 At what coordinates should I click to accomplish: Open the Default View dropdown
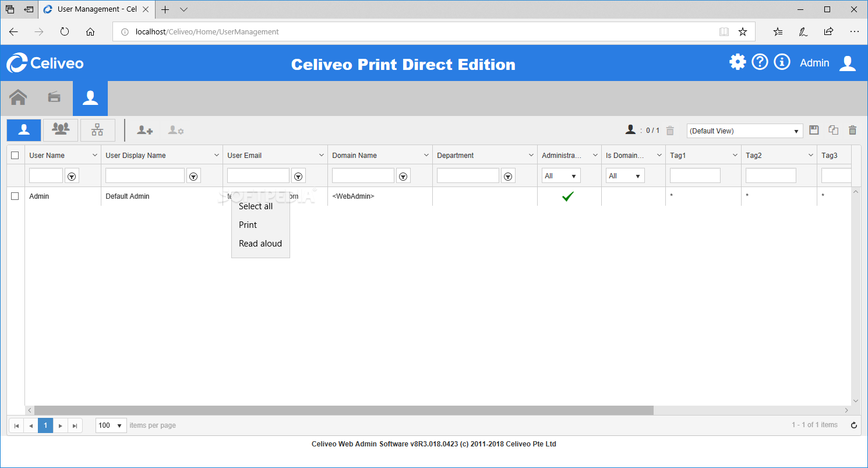pos(745,131)
